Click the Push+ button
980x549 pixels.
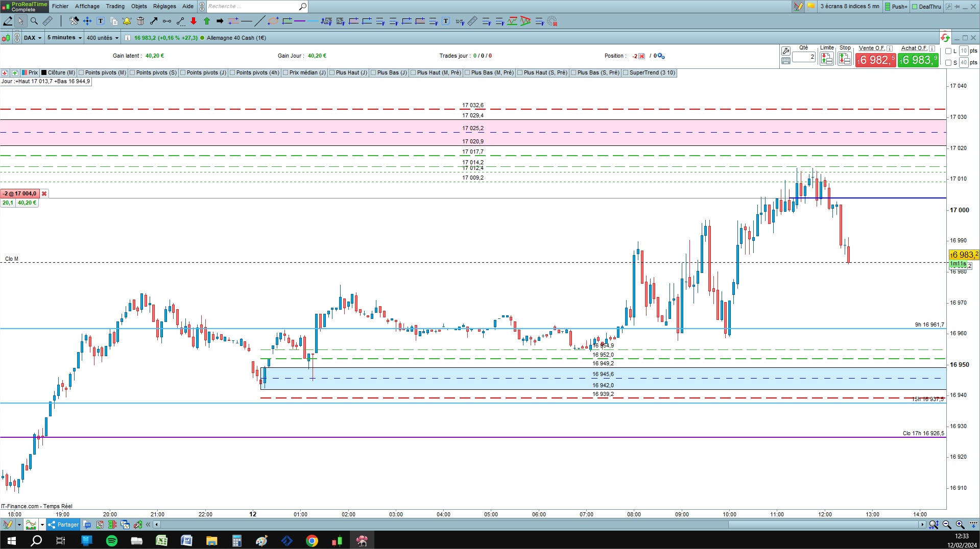896,7
